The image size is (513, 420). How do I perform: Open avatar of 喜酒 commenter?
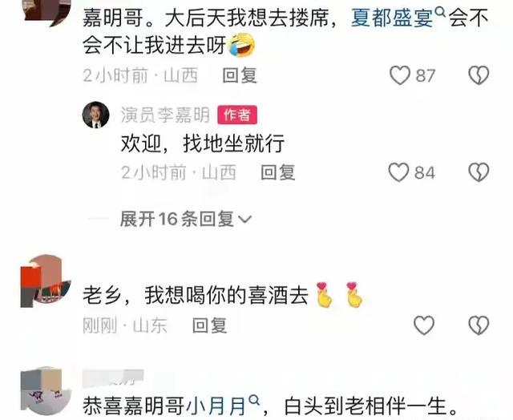[46, 281]
